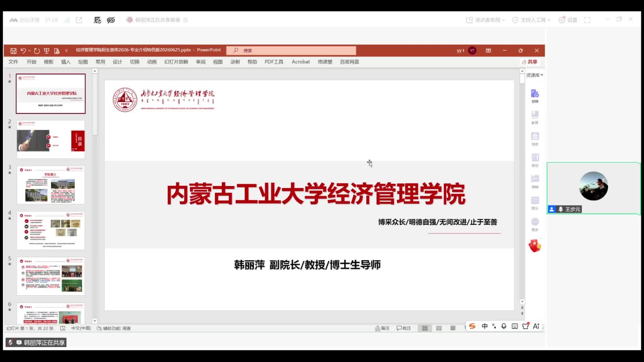Click the Undo arrow icon
This screenshot has width=644, height=362.
[x=23, y=51]
